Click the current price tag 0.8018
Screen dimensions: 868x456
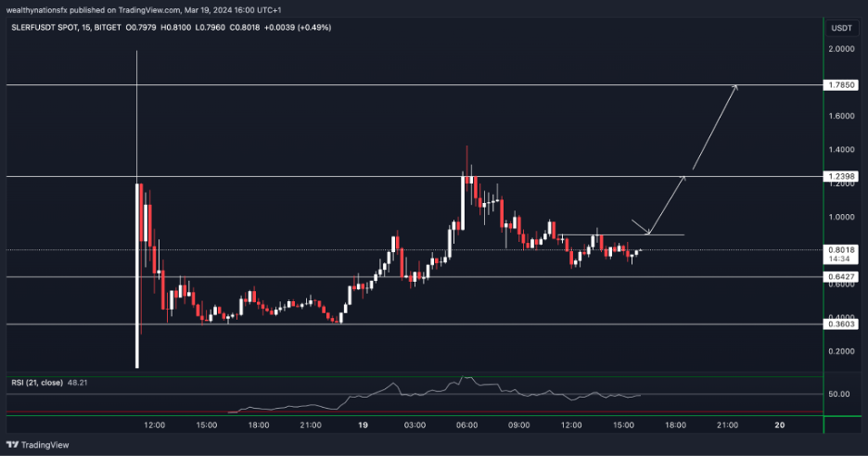coord(842,250)
